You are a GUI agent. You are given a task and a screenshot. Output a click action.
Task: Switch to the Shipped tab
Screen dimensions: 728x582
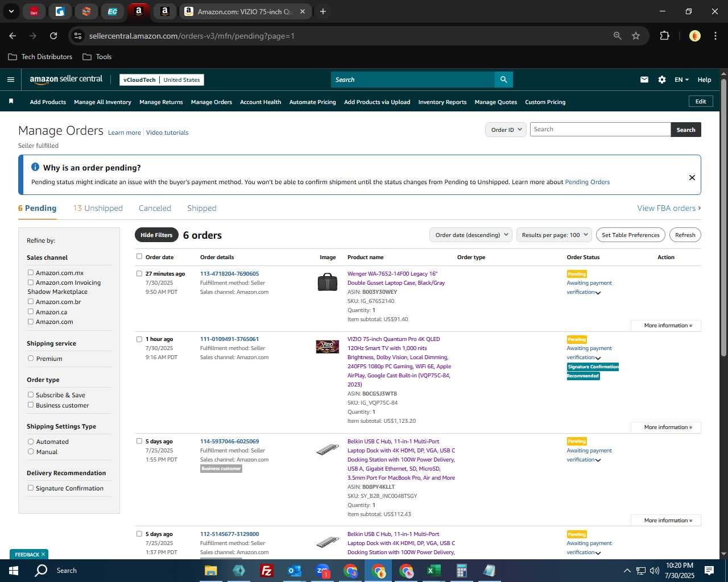pyautogui.click(x=202, y=208)
